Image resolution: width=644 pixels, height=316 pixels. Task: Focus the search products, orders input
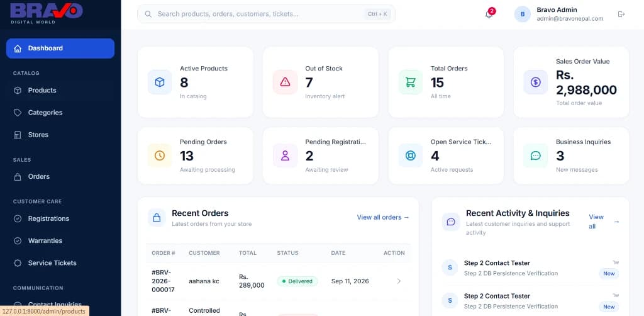pyautogui.click(x=266, y=14)
